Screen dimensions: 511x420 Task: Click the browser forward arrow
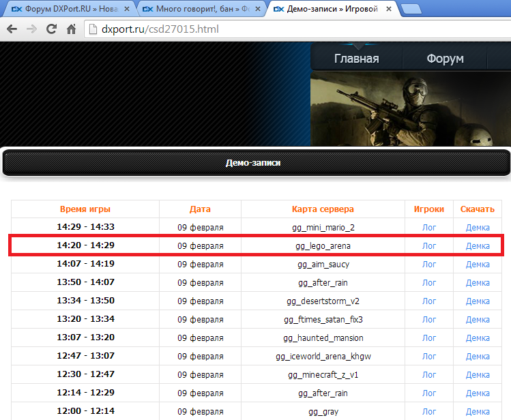pyautogui.click(x=31, y=30)
